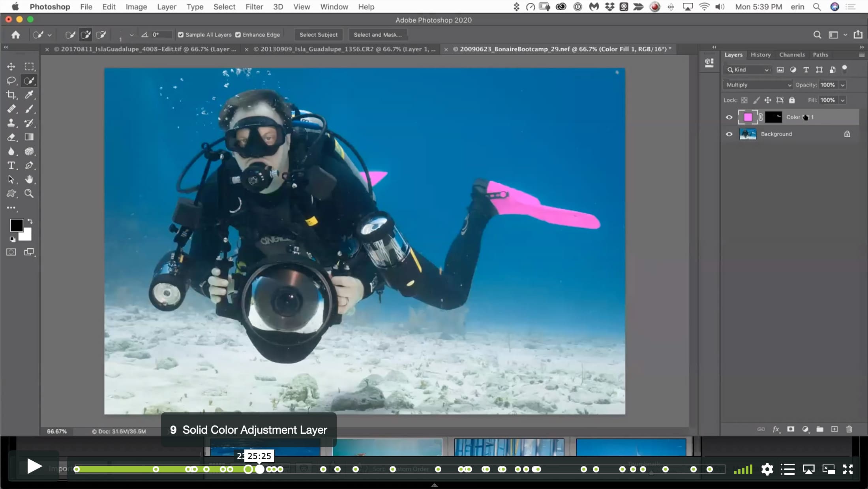Create a new layer with plus icon
This screenshot has width=868, height=489.
[x=834, y=429]
